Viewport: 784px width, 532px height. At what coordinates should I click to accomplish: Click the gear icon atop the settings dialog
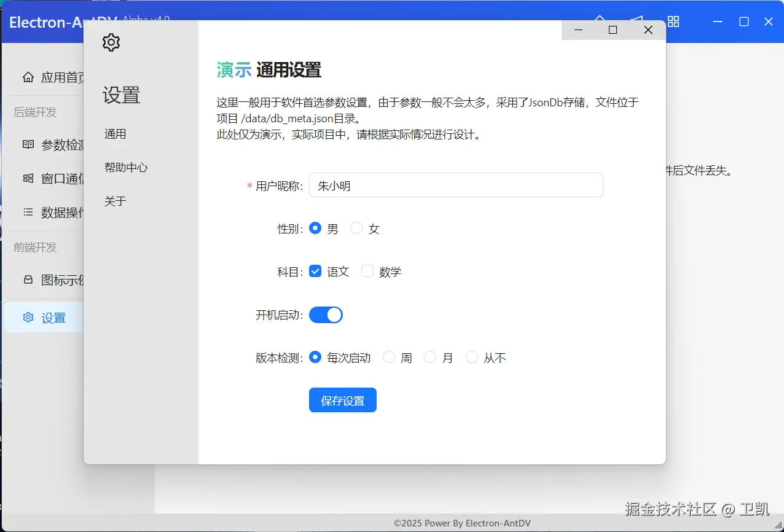[111, 42]
